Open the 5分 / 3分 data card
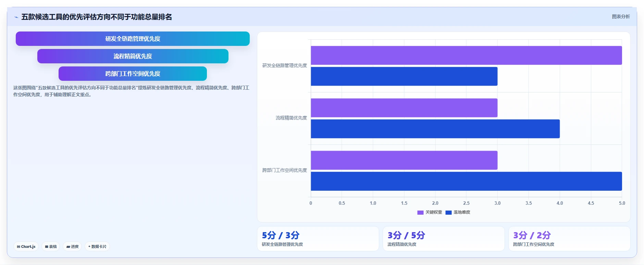 [x=318, y=239]
